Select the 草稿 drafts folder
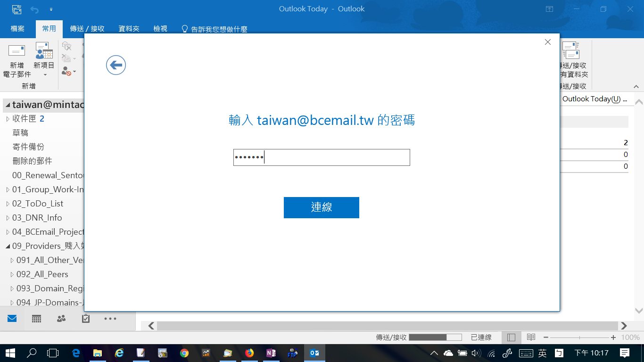Screen dimensions: 644x362 pyautogui.click(x=20, y=133)
